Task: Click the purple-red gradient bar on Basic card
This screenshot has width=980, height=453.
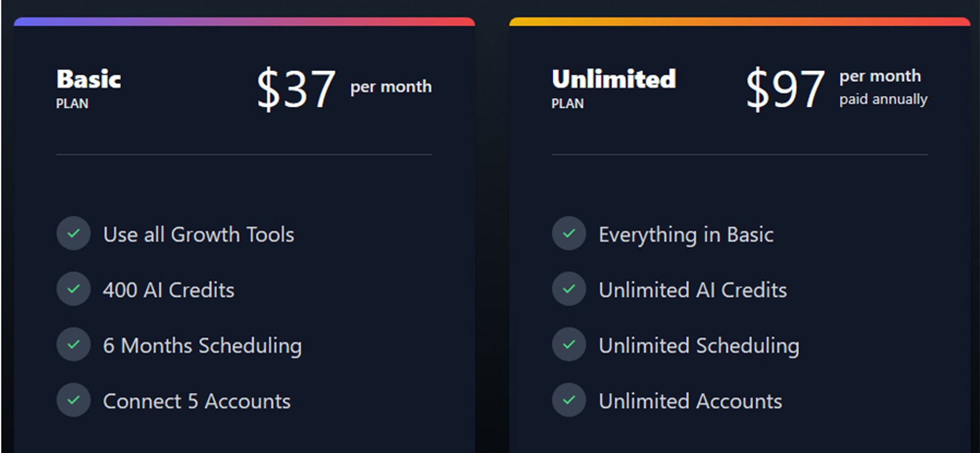Action: (245, 22)
